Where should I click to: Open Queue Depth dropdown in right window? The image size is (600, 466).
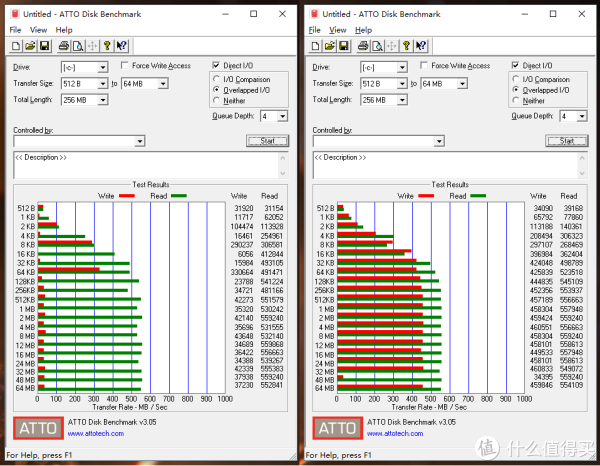pos(582,116)
